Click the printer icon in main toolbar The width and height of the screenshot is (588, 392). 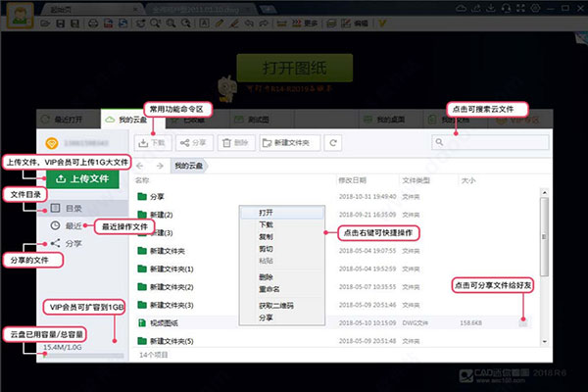coord(93,24)
